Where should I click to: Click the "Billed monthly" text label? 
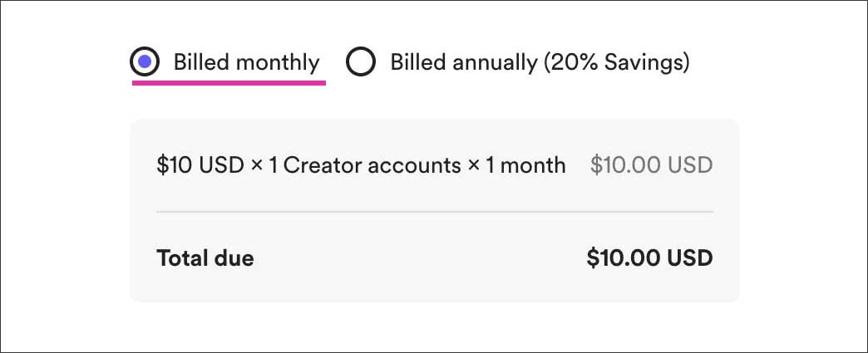pyautogui.click(x=246, y=62)
